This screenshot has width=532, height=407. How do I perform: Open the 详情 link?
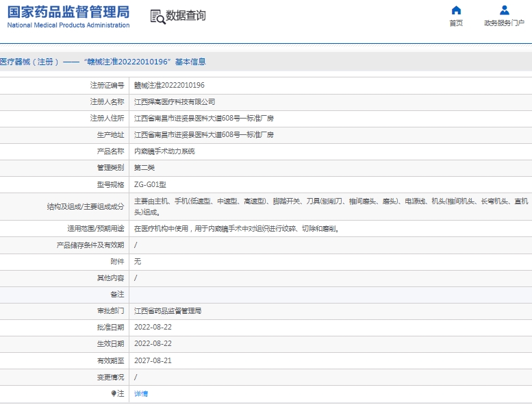(141, 393)
